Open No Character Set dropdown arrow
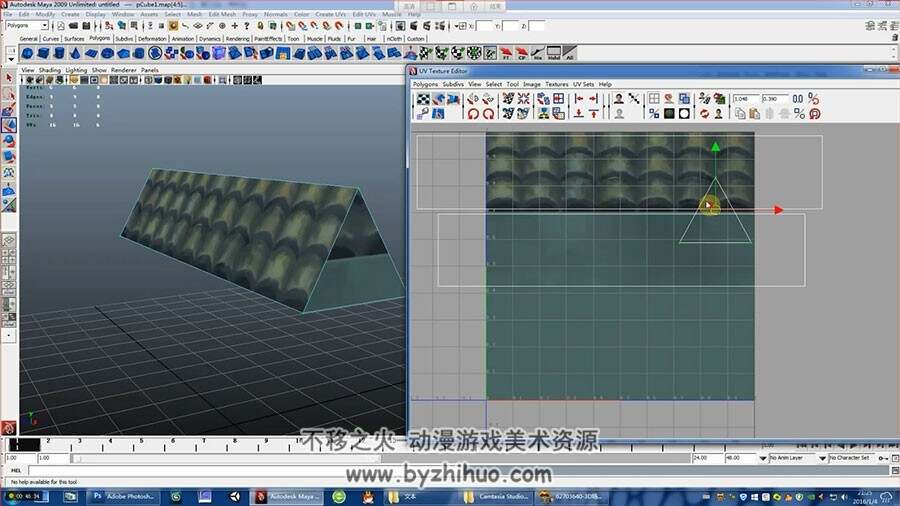This screenshot has width=900, height=506. point(822,458)
